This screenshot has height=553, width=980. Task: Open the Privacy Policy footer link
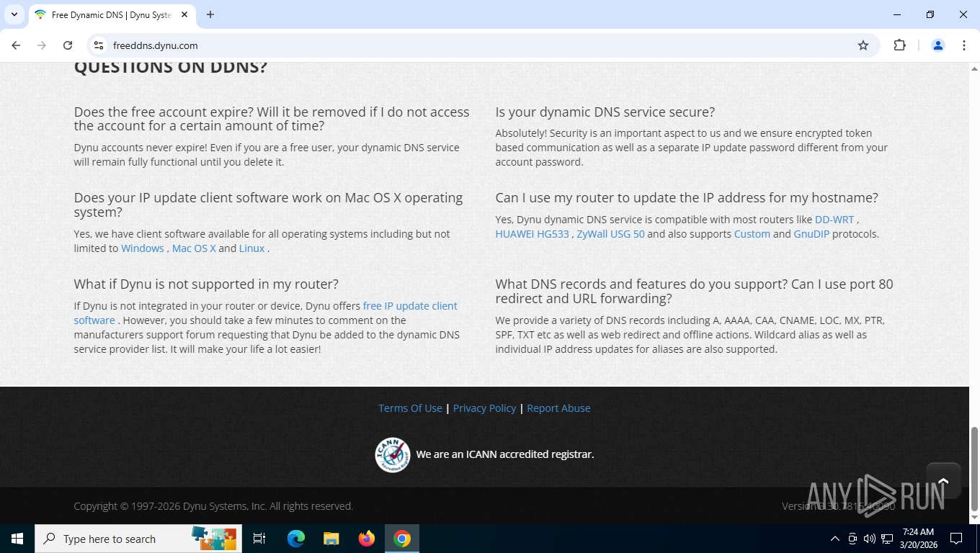click(x=484, y=408)
